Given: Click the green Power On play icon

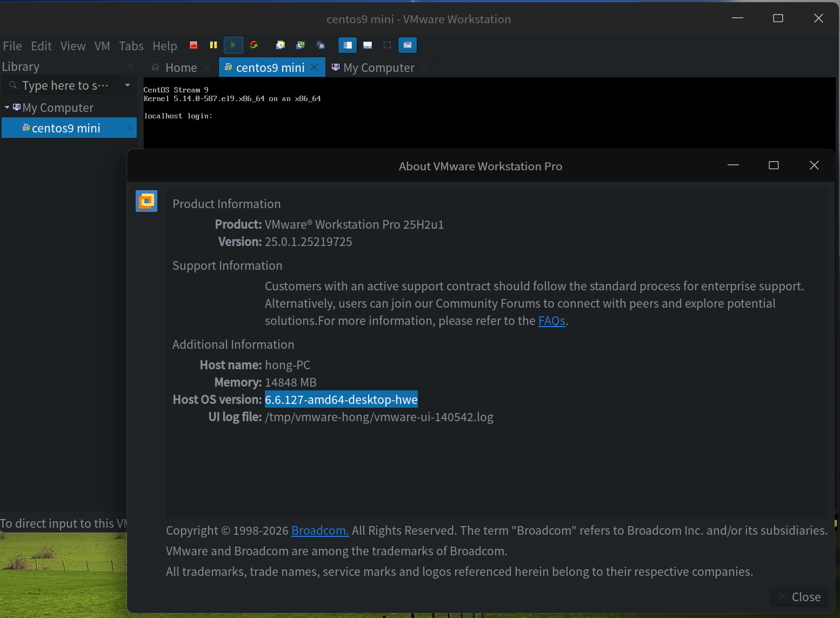Looking at the screenshot, I should [233, 45].
